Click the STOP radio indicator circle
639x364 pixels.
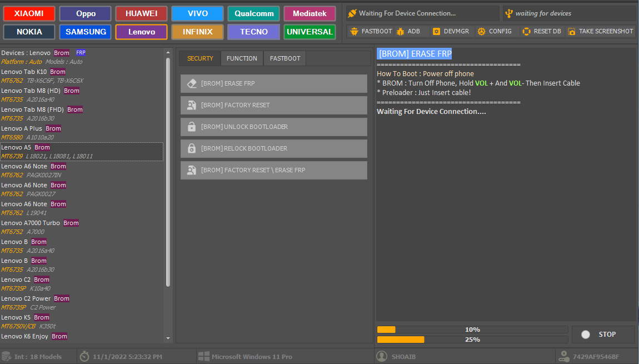click(585, 335)
